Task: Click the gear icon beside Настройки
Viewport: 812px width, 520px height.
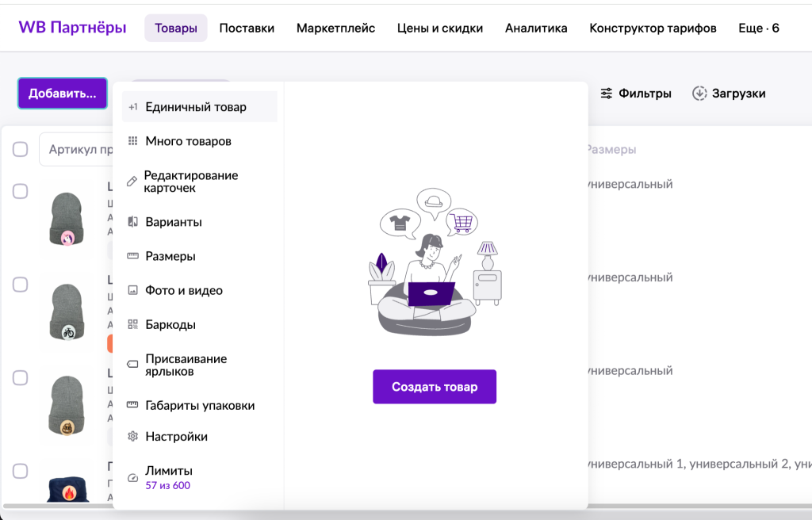Action: (x=133, y=436)
